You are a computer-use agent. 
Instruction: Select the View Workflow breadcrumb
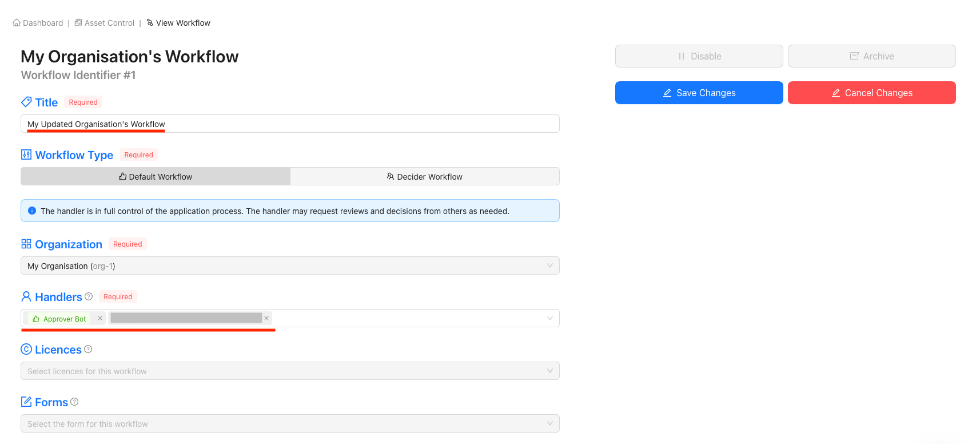tap(183, 23)
